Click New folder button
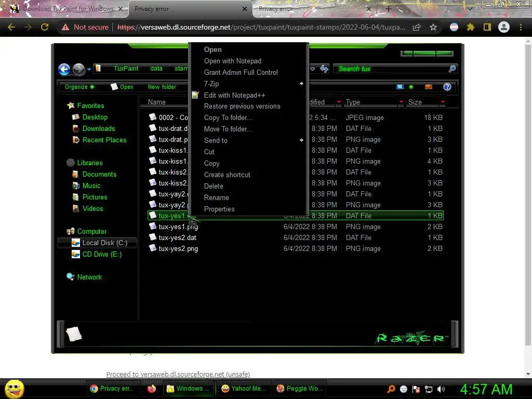532x399 pixels. point(162,87)
